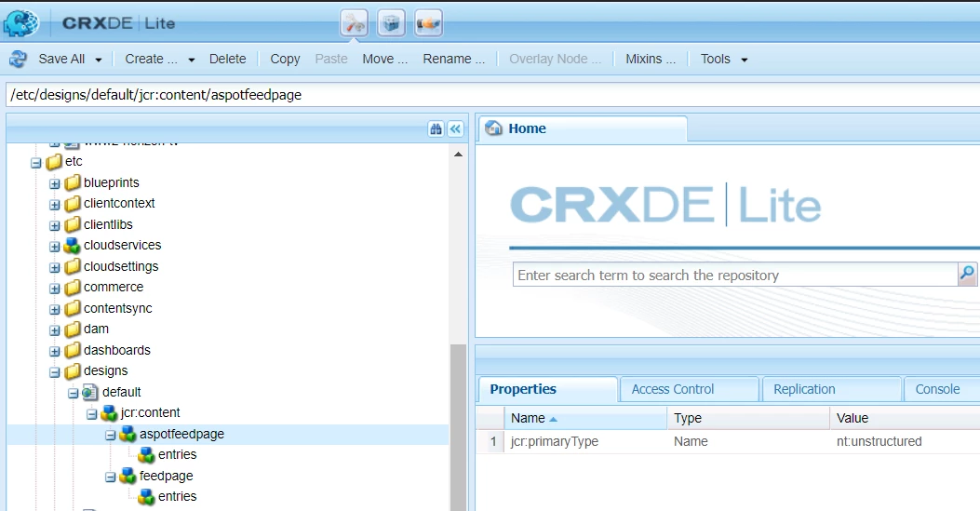Select the dam folder icon
This screenshot has height=511, width=980.
(x=74, y=329)
